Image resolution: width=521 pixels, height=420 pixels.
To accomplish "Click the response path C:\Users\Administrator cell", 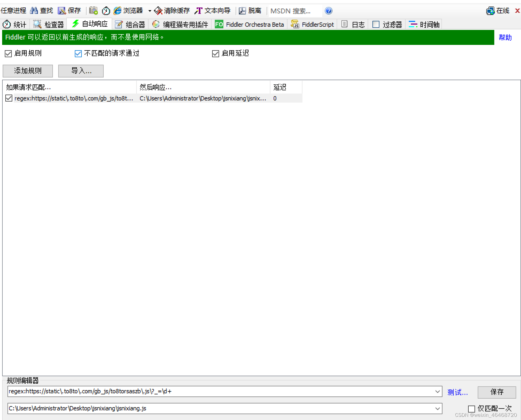I will 203,98.
